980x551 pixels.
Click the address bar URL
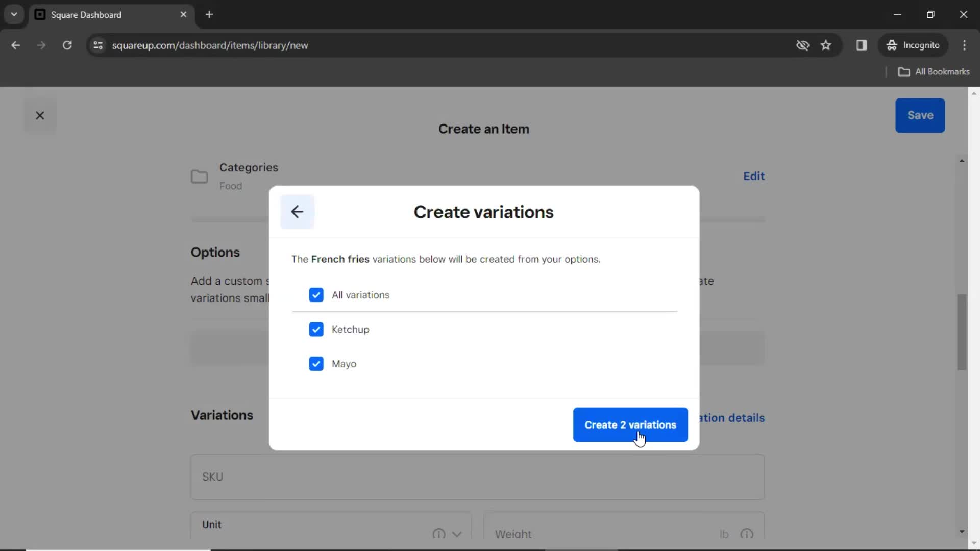(210, 45)
